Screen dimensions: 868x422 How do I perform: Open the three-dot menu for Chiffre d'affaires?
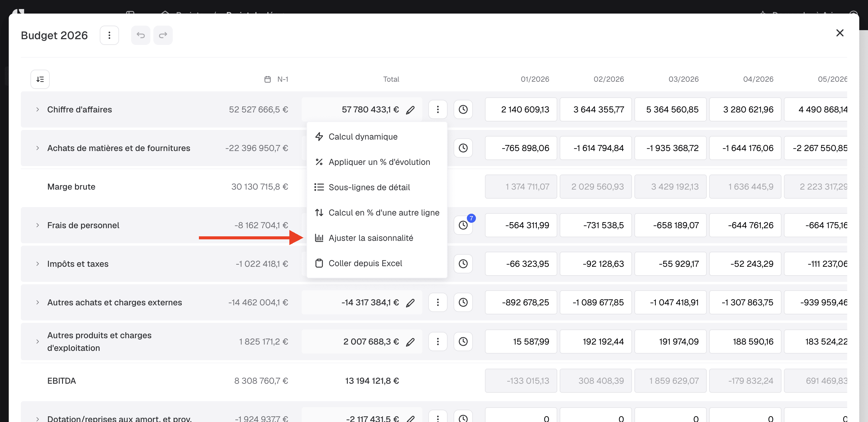(438, 109)
